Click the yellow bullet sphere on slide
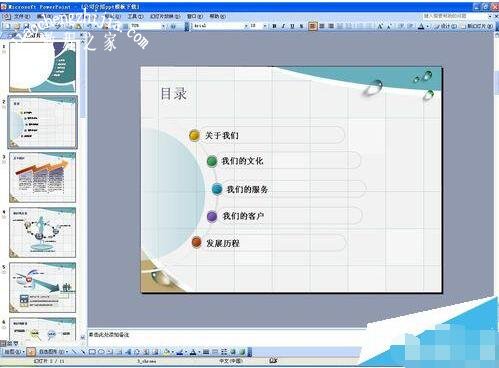499x368 pixels. tap(194, 136)
